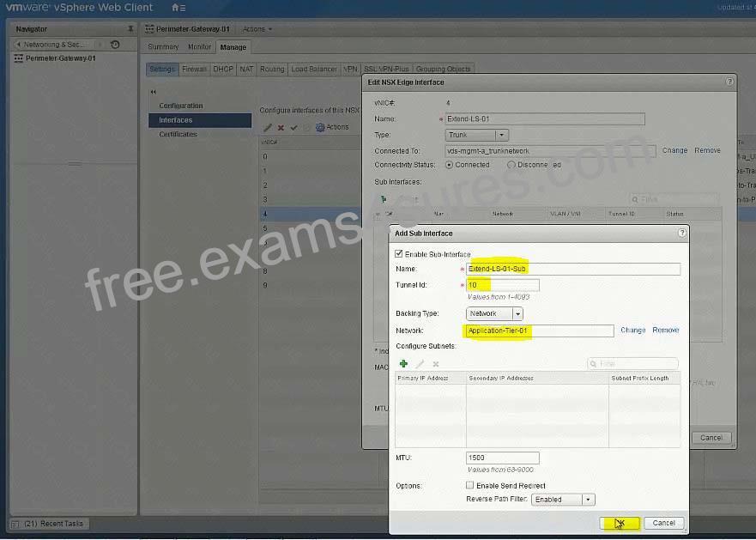Open the Load Balancer tab

pyautogui.click(x=314, y=69)
